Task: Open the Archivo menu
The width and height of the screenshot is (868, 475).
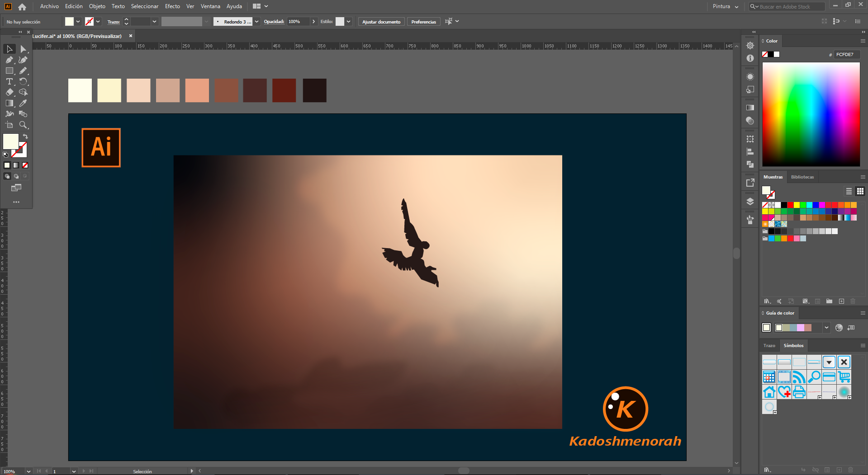Action: tap(49, 6)
